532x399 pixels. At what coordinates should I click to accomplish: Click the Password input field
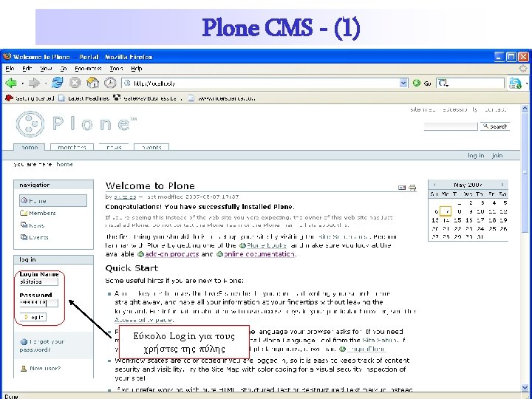(x=38, y=303)
